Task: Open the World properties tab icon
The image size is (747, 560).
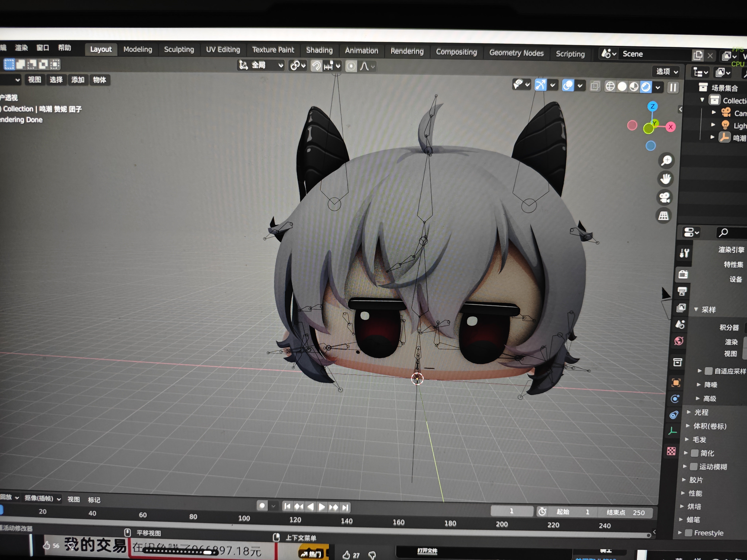Action: [x=679, y=341]
